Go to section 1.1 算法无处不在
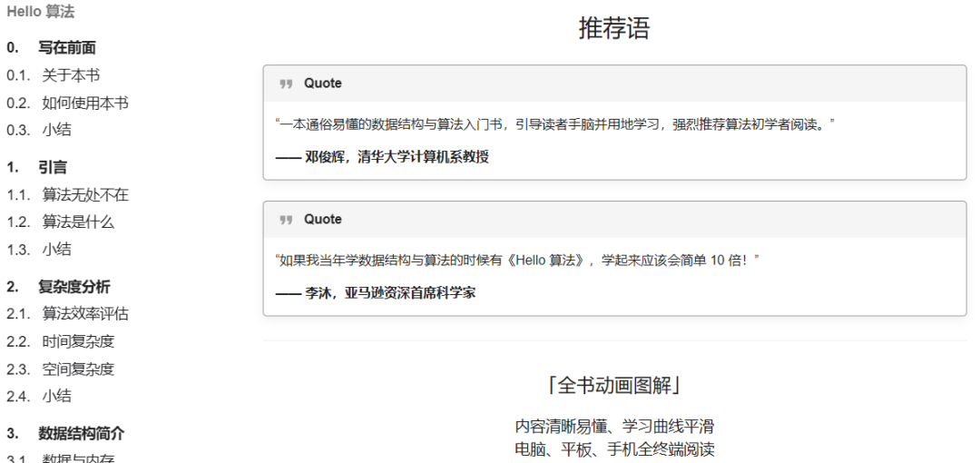The width and height of the screenshot is (980, 463). [67, 194]
